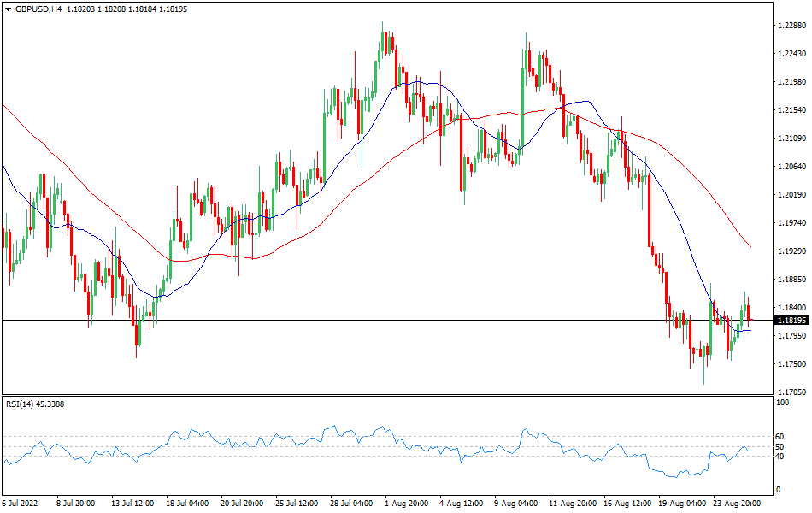
Task: Click the RSI scale value 0
Action: tap(777, 490)
